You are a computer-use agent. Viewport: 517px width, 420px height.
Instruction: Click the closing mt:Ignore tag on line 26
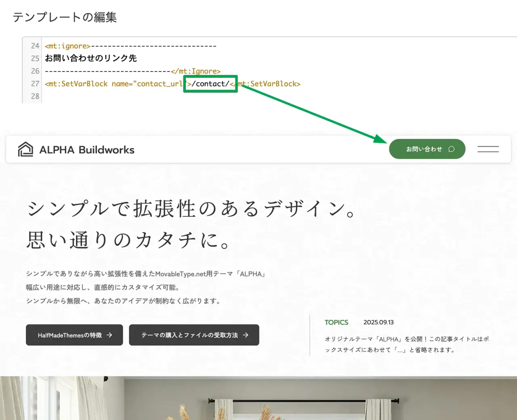point(195,71)
